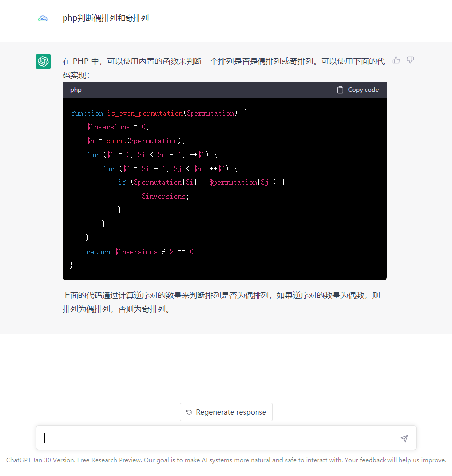Click the refresh icon in Regenerate response
Viewport: 452px width, 476px height.
click(189, 412)
